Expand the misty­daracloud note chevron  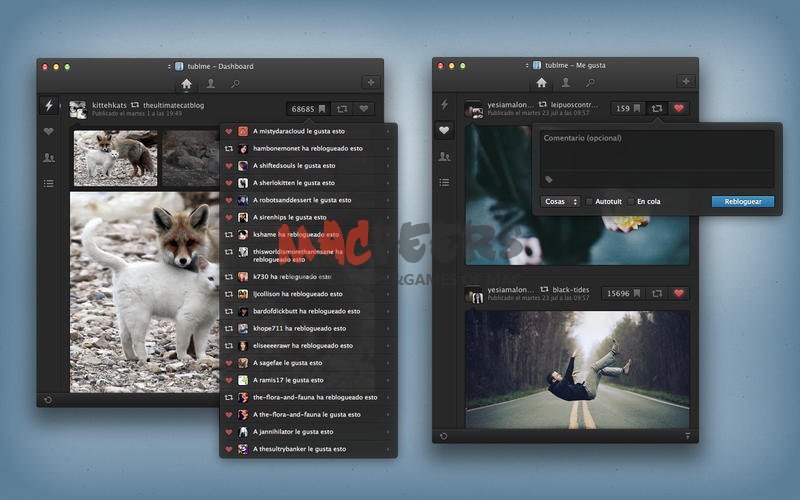coord(389,131)
